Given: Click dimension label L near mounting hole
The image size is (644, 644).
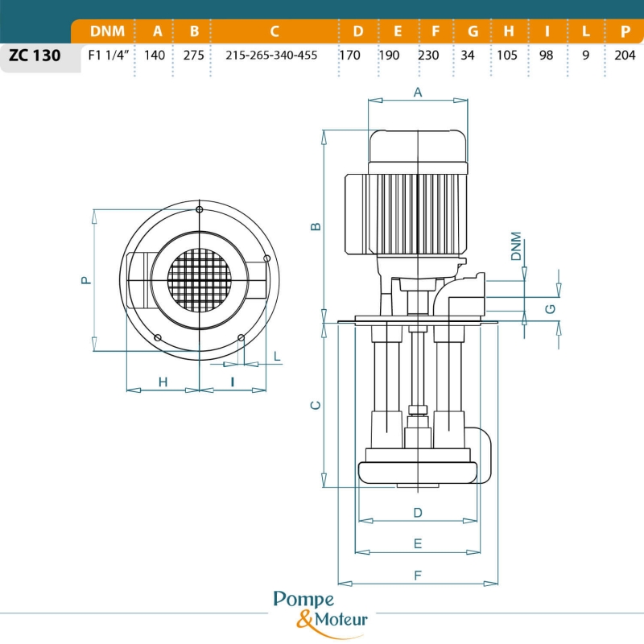Looking at the screenshot, I should (x=276, y=355).
